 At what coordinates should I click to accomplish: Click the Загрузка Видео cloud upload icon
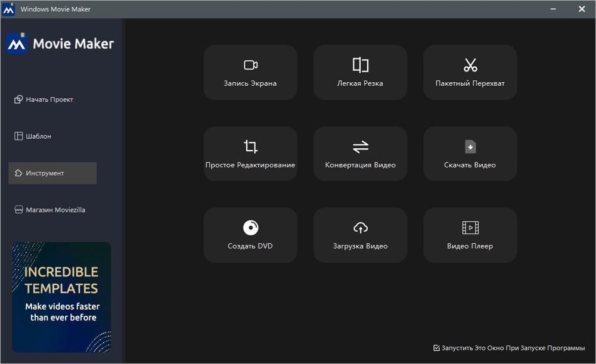(x=360, y=228)
